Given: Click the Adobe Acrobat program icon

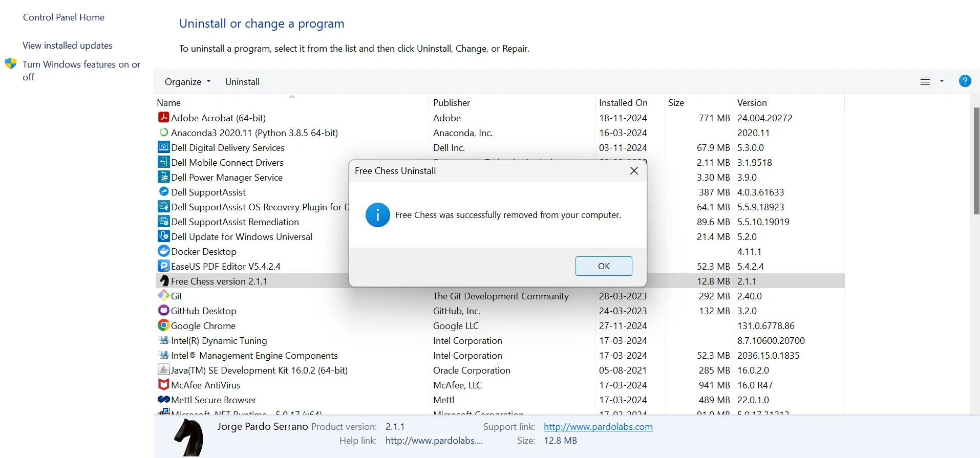Looking at the screenshot, I should (x=163, y=117).
